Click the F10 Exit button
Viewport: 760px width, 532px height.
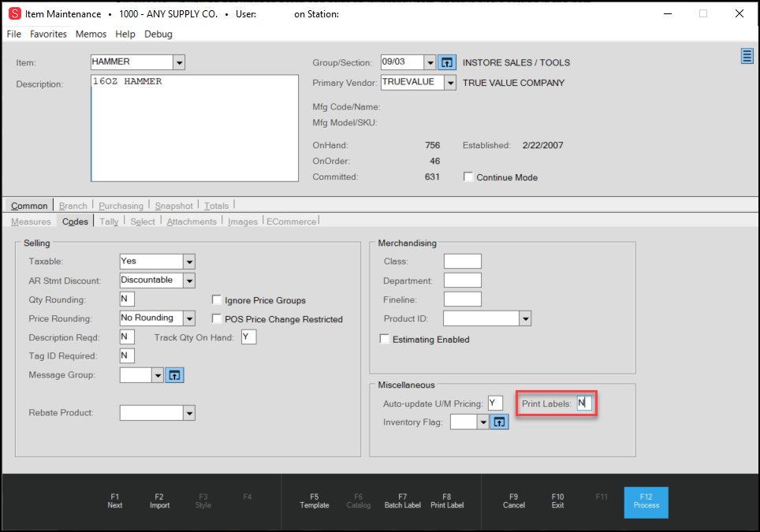coord(558,501)
